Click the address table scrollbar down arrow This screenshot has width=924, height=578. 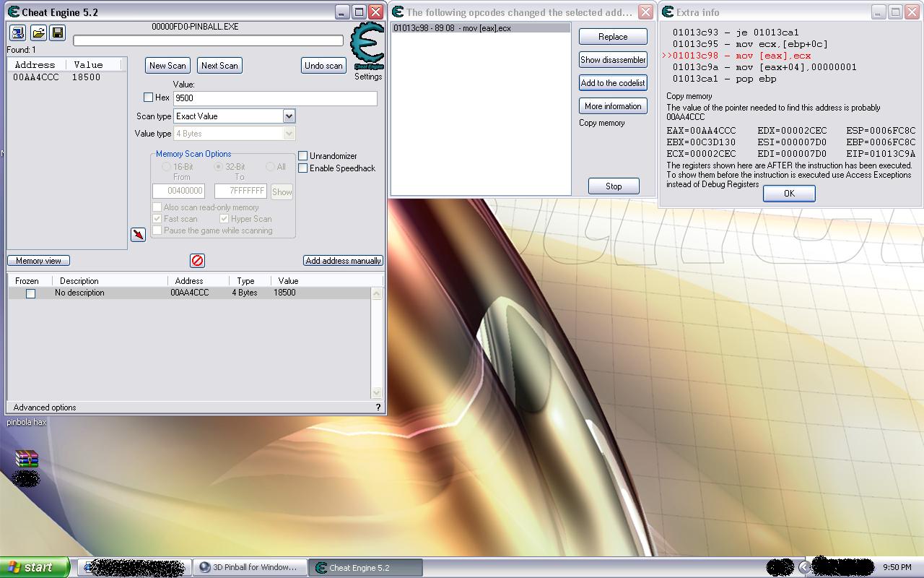(x=376, y=392)
